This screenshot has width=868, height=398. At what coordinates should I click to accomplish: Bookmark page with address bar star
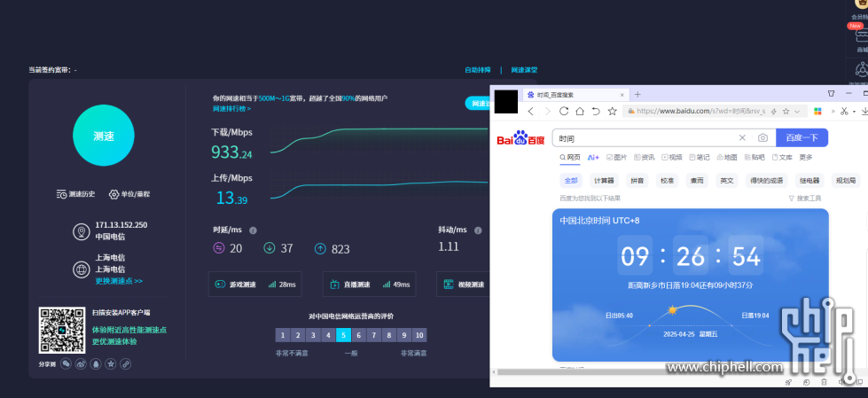[786, 112]
